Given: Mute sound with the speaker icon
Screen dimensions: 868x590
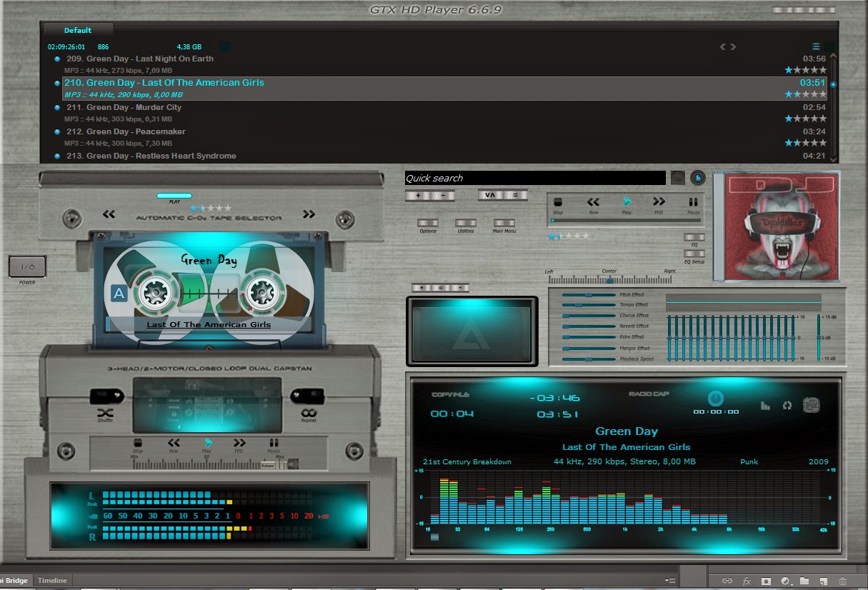Looking at the screenshot, I should click(x=293, y=464).
